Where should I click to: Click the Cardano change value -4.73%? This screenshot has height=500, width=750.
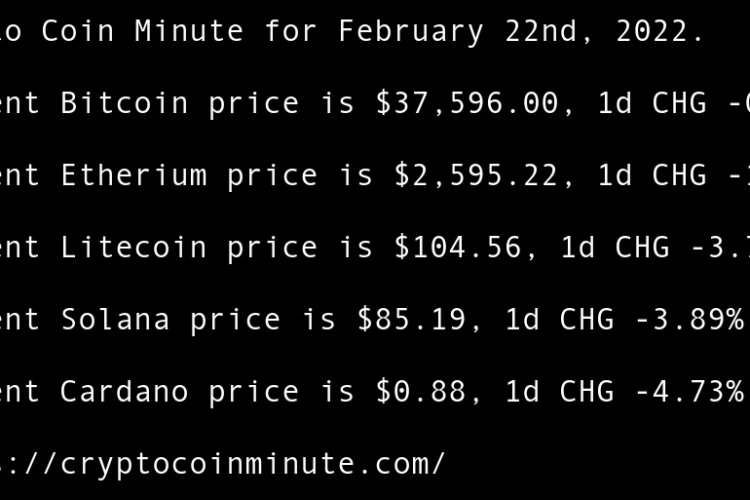pyautogui.click(x=689, y=391)
